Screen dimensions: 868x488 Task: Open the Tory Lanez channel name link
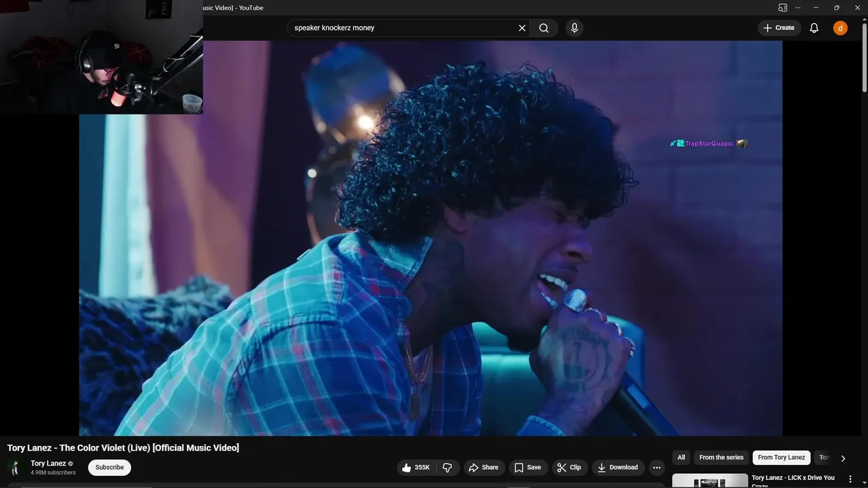coord(48,464)
